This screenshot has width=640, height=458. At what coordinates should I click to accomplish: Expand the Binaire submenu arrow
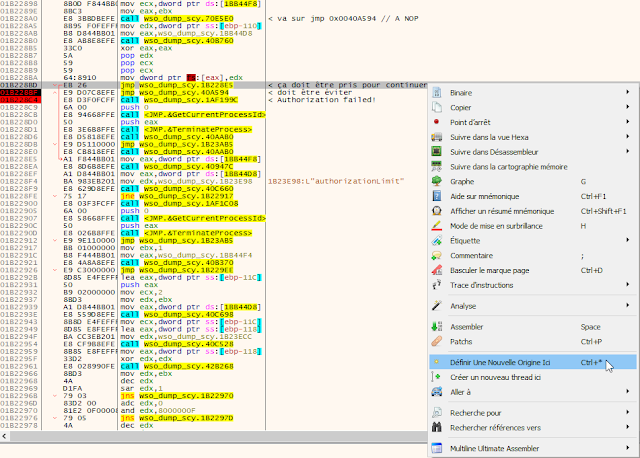click(x=628, y=92)
